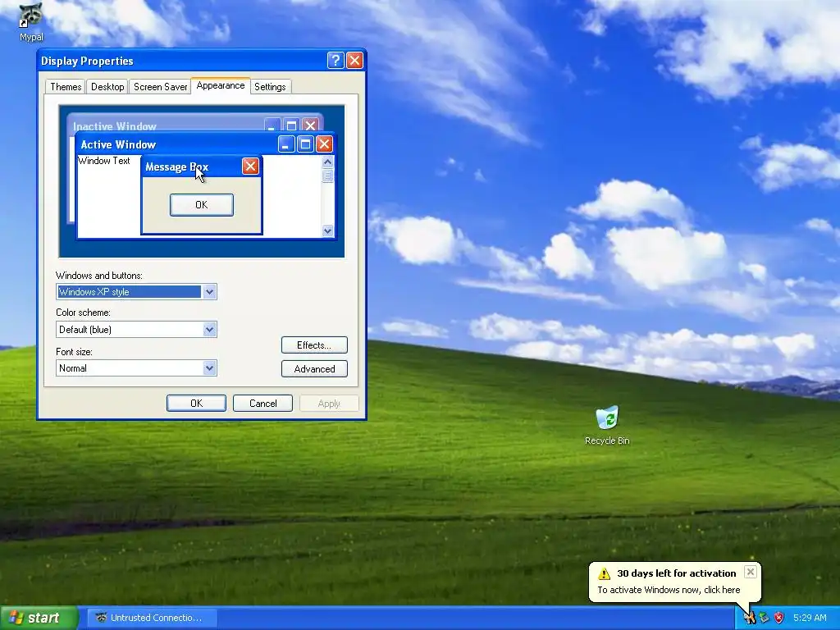840x630 pixels.
Task: Click the preview scrollbar up arrow
Action: point(327,162)
